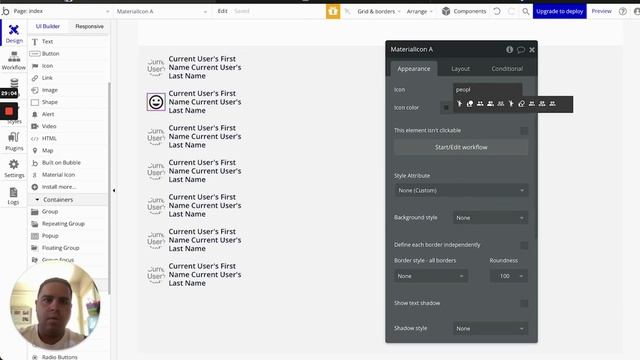Image resolution: width=640 pixels, height=360 pixels.
Task: Select the Built on Bubble element
Action: [x=61, y=162]
